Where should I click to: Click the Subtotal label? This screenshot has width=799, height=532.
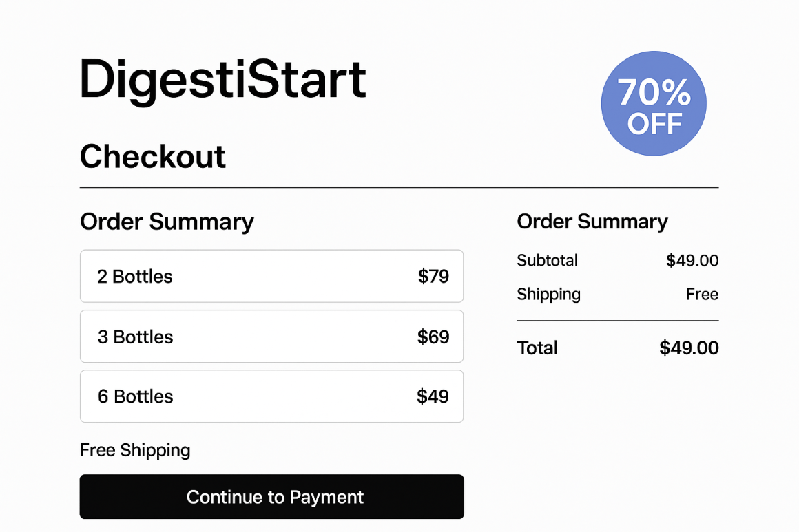pyautogui.click(x=547, y=261)
